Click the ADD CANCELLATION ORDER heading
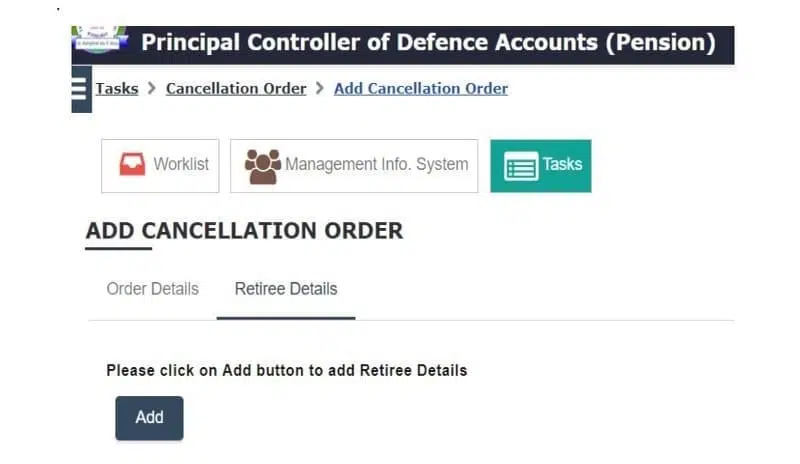This screenshot has width=800, height=464. 244,231
